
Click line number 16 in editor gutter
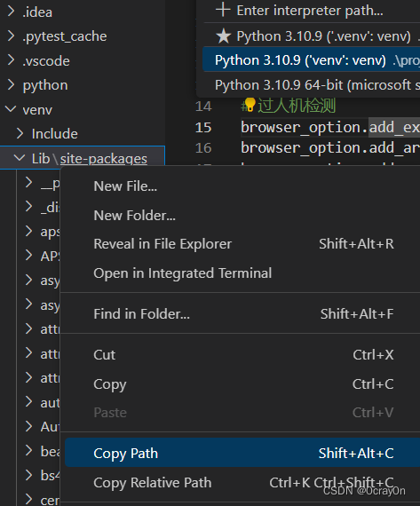point(203,148)
